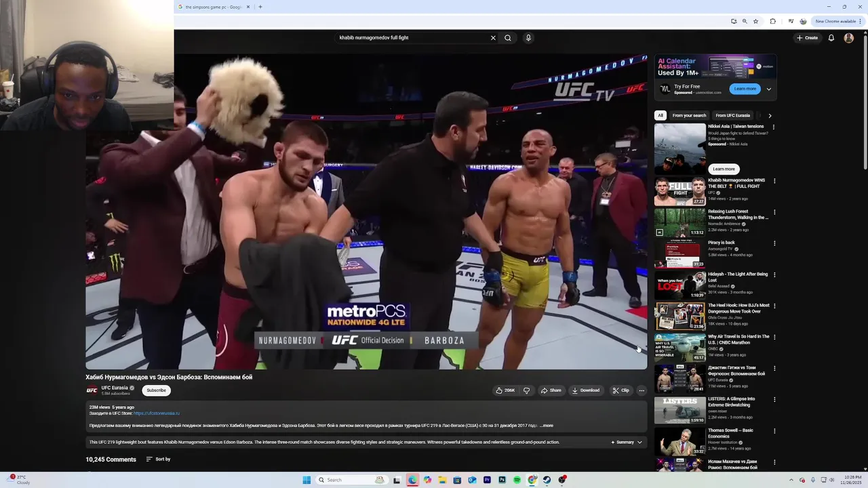Click the taskbar Search box
Screen dimensions: 868x488
click(x=351, y=480)
